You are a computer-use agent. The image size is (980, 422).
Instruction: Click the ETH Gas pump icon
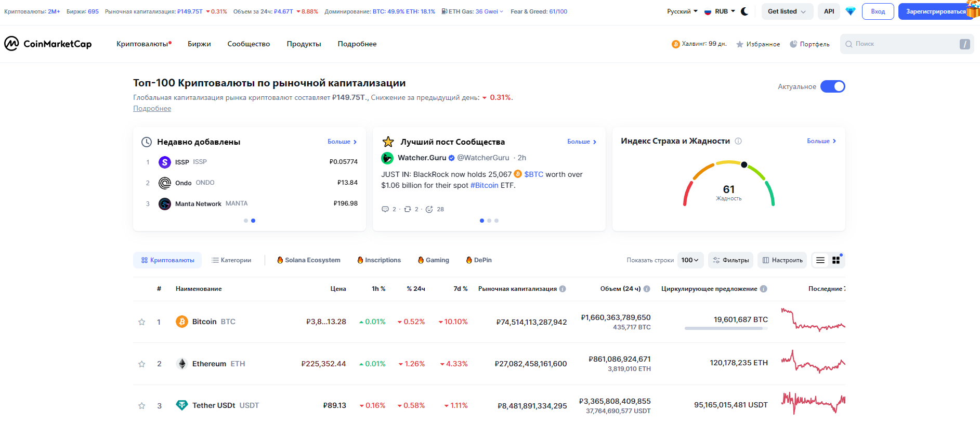pos(445,11)
